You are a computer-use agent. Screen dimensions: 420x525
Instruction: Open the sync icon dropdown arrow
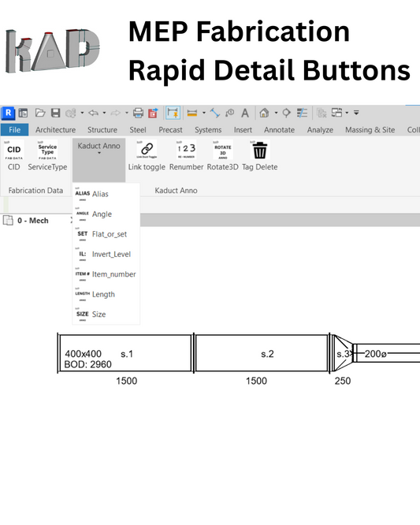point(82,113)
